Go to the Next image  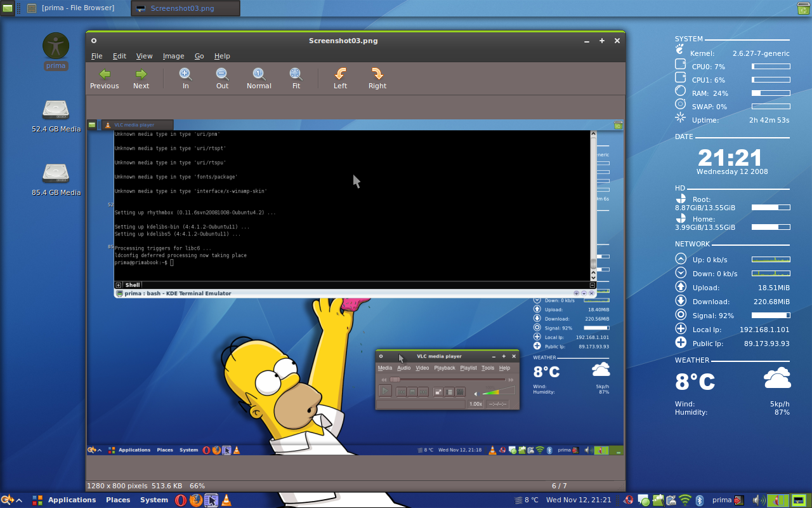141,79
